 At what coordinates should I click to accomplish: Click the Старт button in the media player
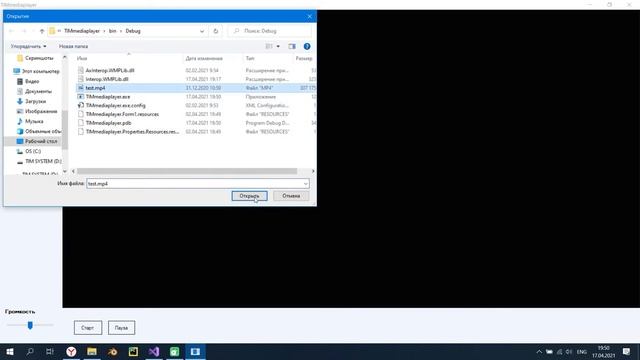pos(88,328)
